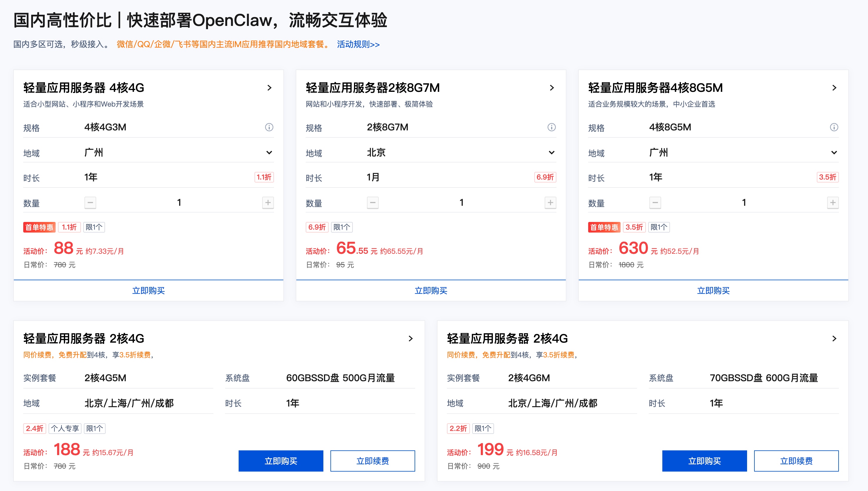Click the 2核4G title above 2核4G6M
The image size is (868, 491).
point(507,338)
